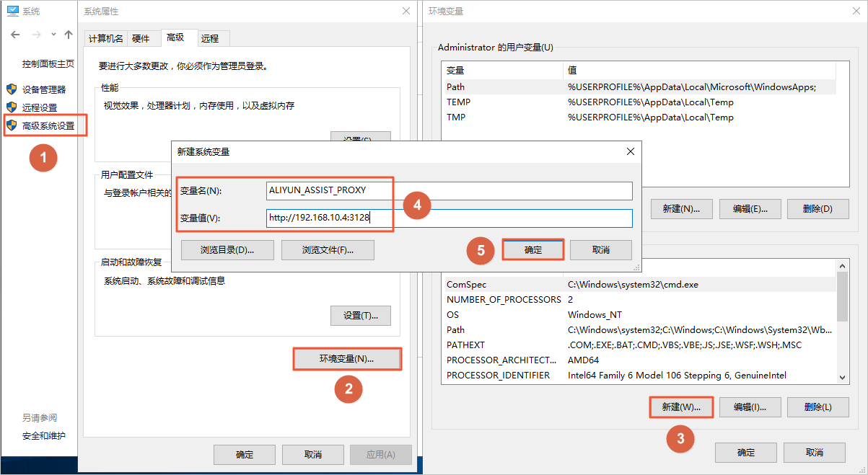The width and height of the screenshot is (868, 475).
Task: Click 浏览目录(D)... button
Action: (227, 250)
